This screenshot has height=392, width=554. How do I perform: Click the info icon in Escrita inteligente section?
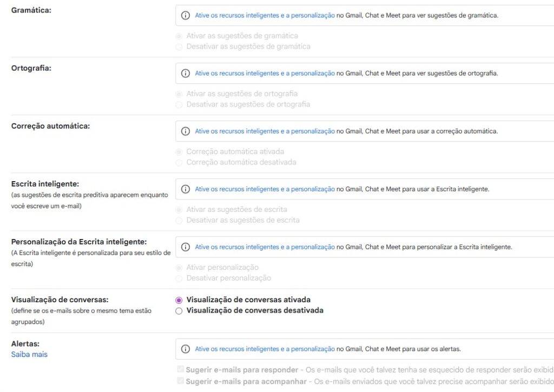184,189
